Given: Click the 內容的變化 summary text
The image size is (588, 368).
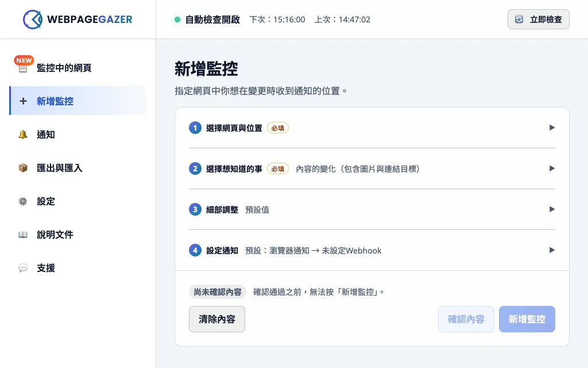Looking at the screenshot, I should point(358,169).
